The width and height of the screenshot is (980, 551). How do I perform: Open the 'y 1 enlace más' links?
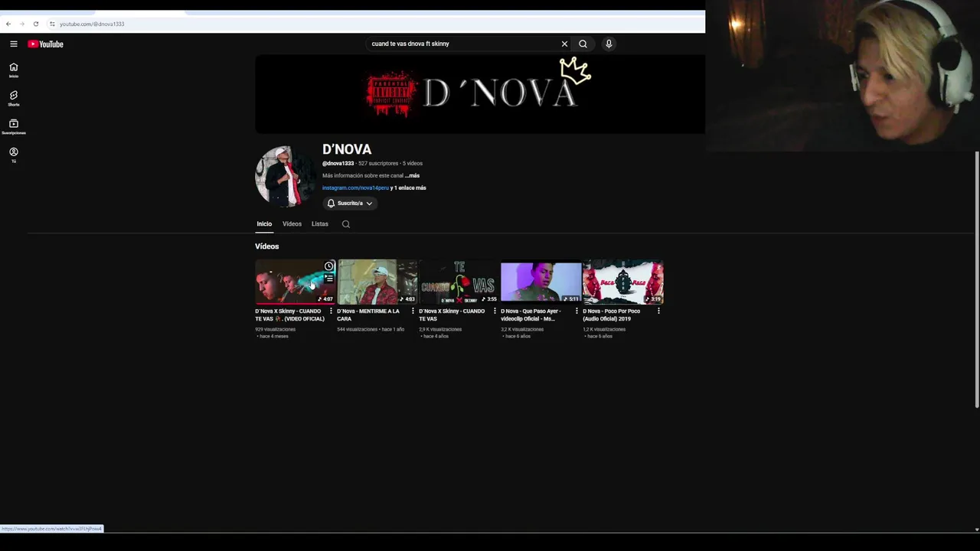pyautogui.click(x=408, y=187)
